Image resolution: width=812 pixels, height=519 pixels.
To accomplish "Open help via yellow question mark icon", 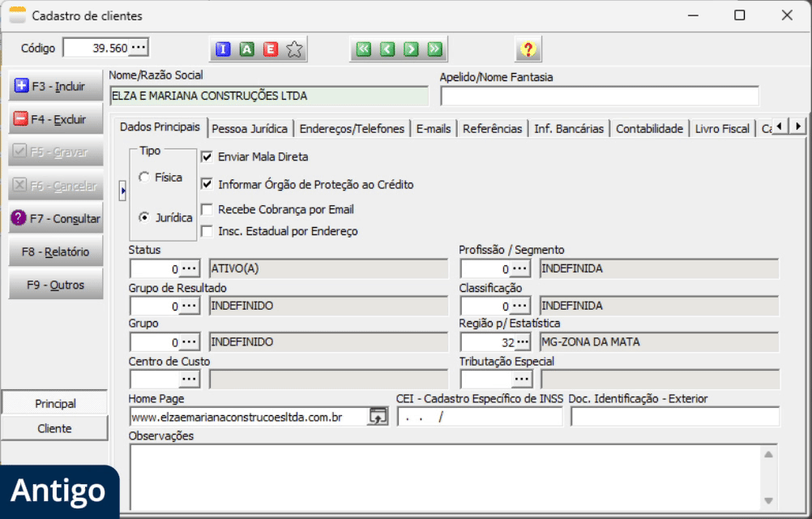I will [528, 49].
